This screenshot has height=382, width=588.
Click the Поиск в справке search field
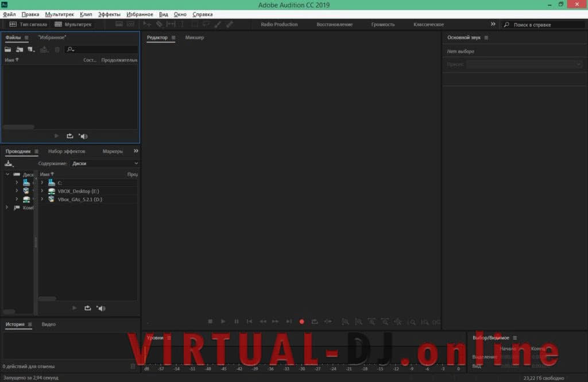(543, 25)
